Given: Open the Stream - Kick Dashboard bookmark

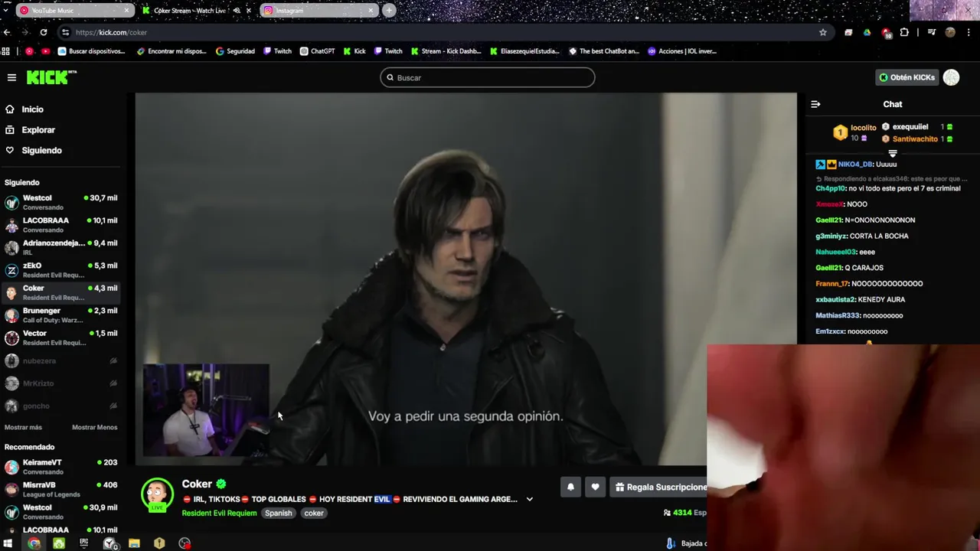Looking at the screenshot, I should 446,51.
